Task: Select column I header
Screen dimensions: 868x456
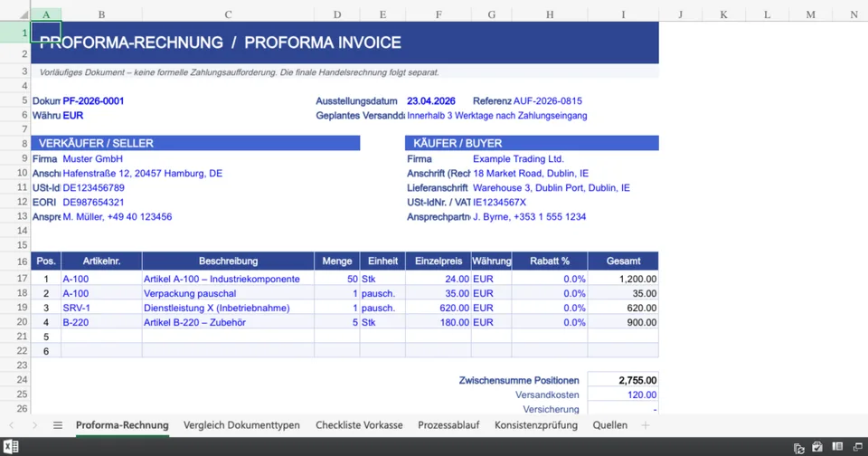Action: pyautogui.click(x=623, y=15)
